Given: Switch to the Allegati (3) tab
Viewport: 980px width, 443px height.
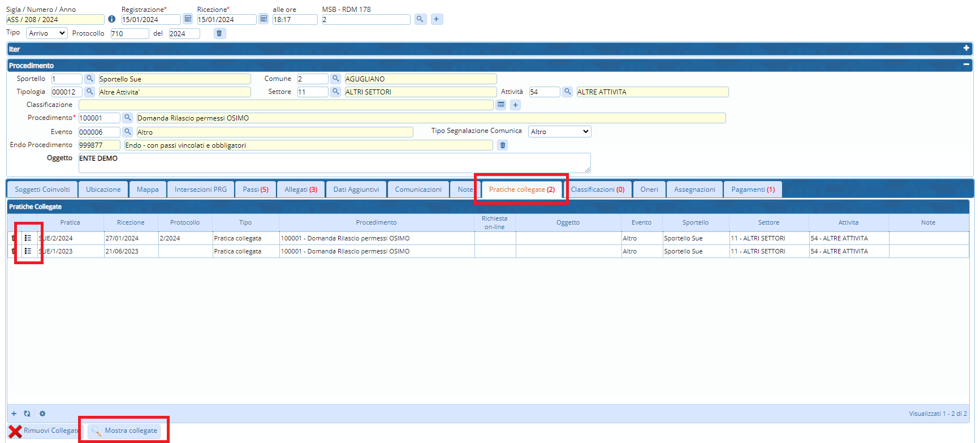Looking at the screenshot, I should click(x=301, y=190).
